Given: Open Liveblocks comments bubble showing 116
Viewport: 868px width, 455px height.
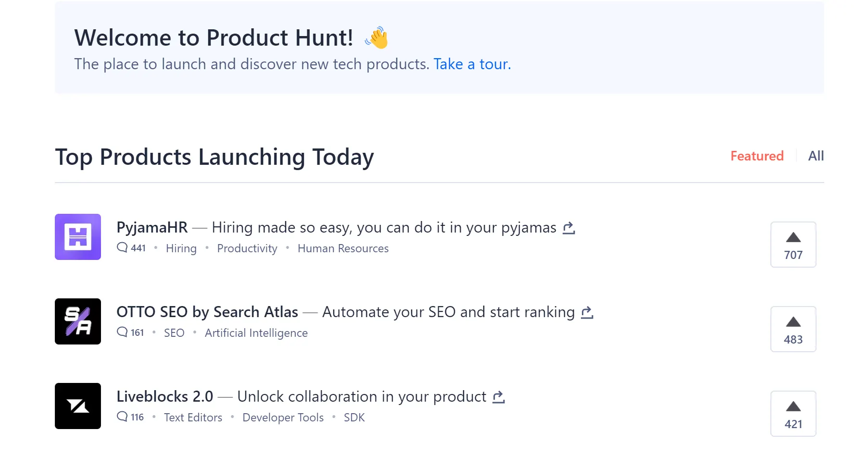Looking at the screenshot, I should coord(130,417).
